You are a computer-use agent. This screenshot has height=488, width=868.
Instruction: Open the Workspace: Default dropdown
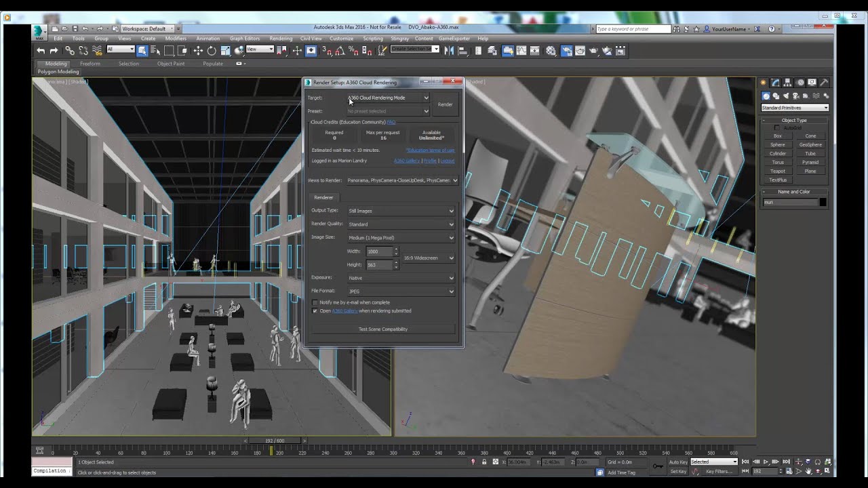point(148,28)
